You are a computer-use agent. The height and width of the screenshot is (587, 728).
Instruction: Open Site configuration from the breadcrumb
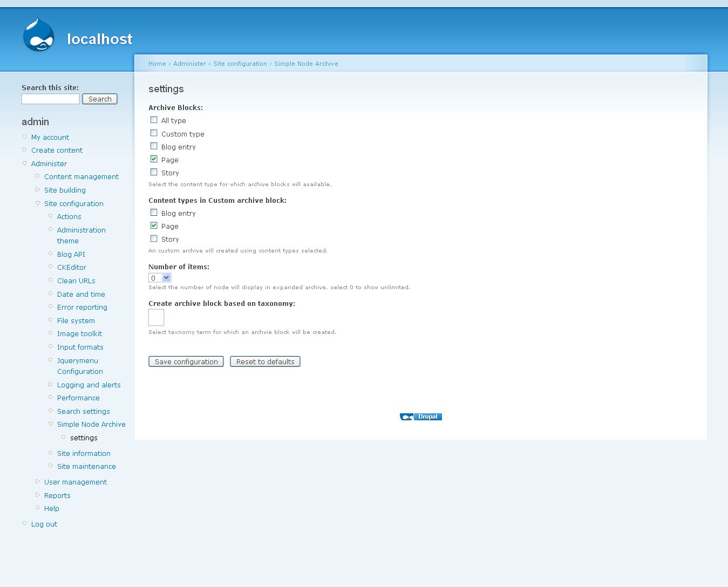tap(240, 63)
